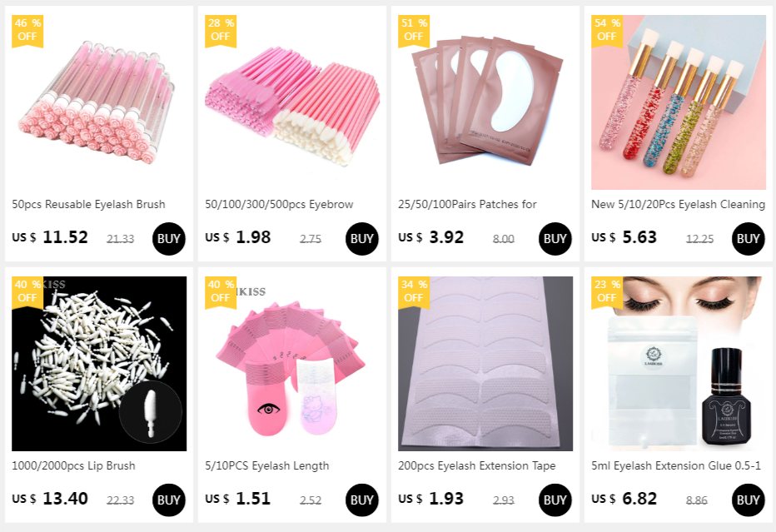This screenshot has width=776, height=532.
Task: Open the eyelash extension tape sheet image
Action: pyautogui.click(x=485, y=364)
